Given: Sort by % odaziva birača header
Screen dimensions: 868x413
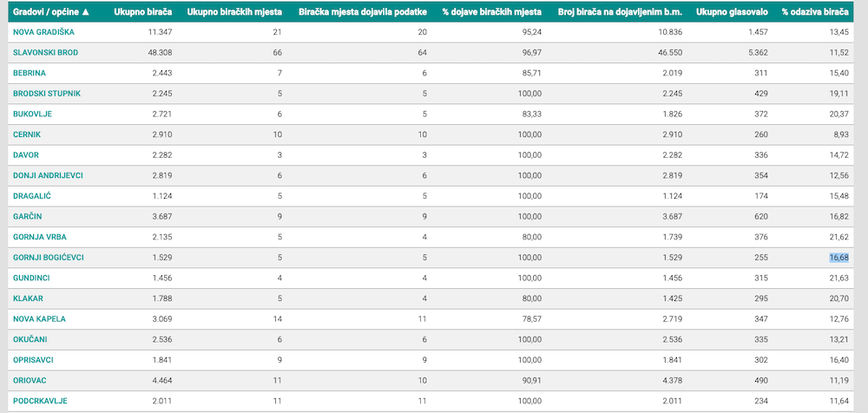Looking at the screenshot, I should click(x=815, y=11).
